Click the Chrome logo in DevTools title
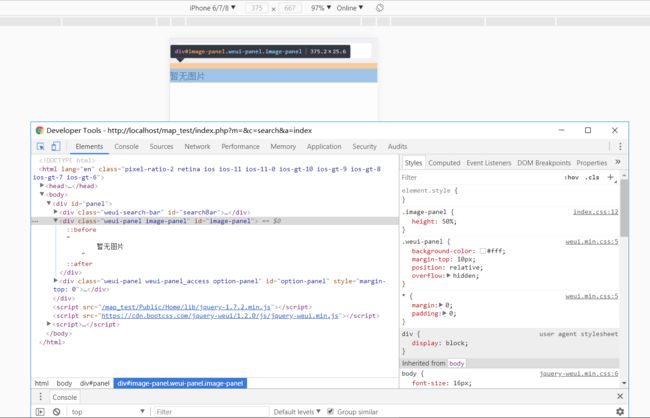Image resolution: width=650 pixels, height=418 pixels. [x=40, y=130]
